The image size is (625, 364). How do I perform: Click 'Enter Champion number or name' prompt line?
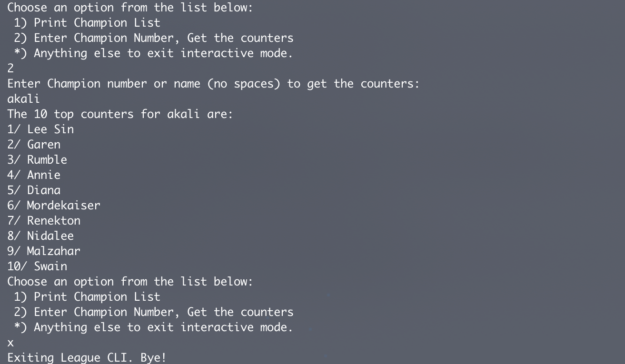tap(213, 83)
